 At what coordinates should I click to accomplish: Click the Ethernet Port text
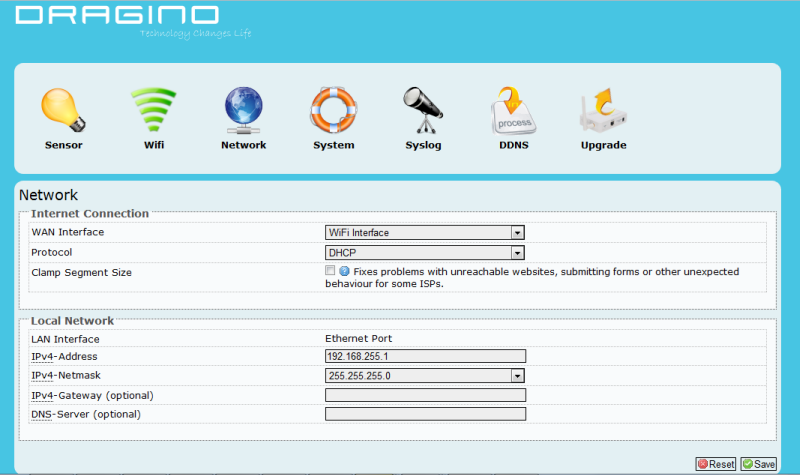[x=359, y=338]
